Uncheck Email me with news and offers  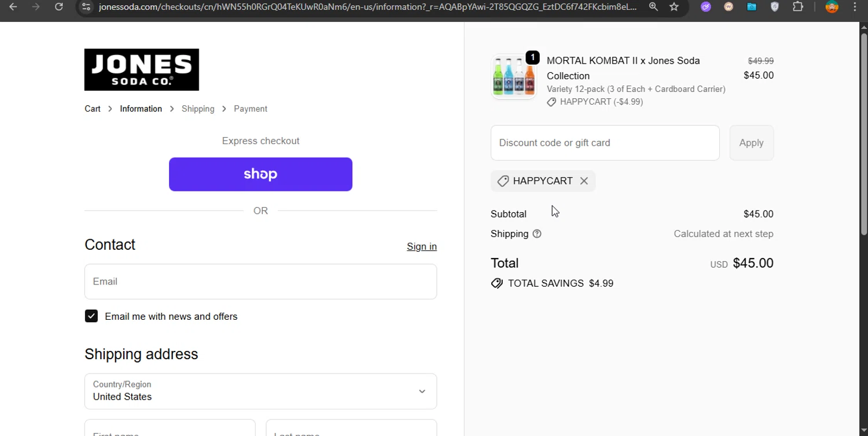pos(91,316)
